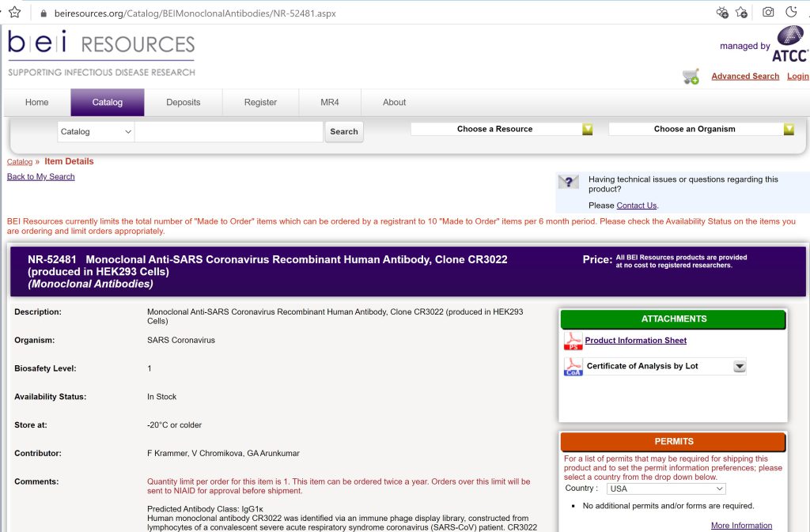Click the bookmark star icon in address bar
This screenshot has height=532, width=810.
(15, 13)
